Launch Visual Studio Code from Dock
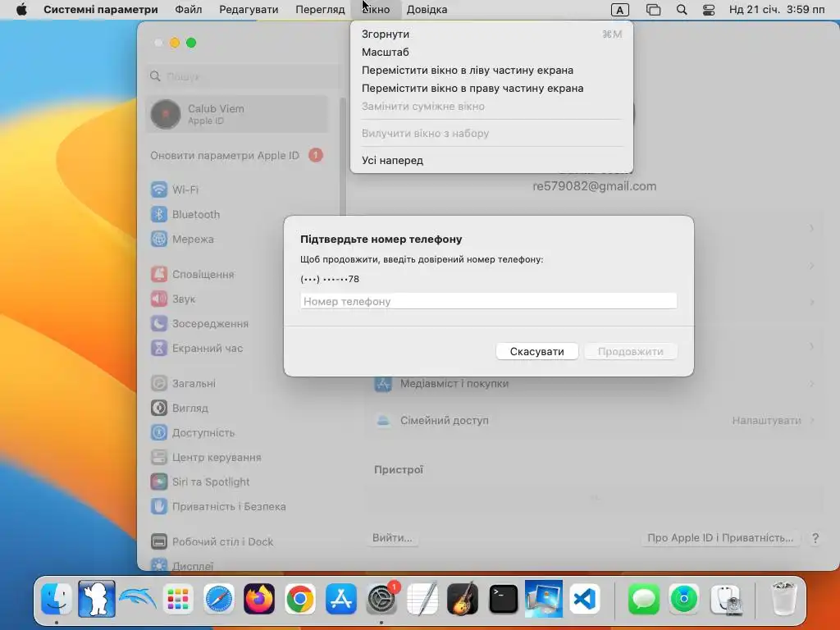 [584, 599]
